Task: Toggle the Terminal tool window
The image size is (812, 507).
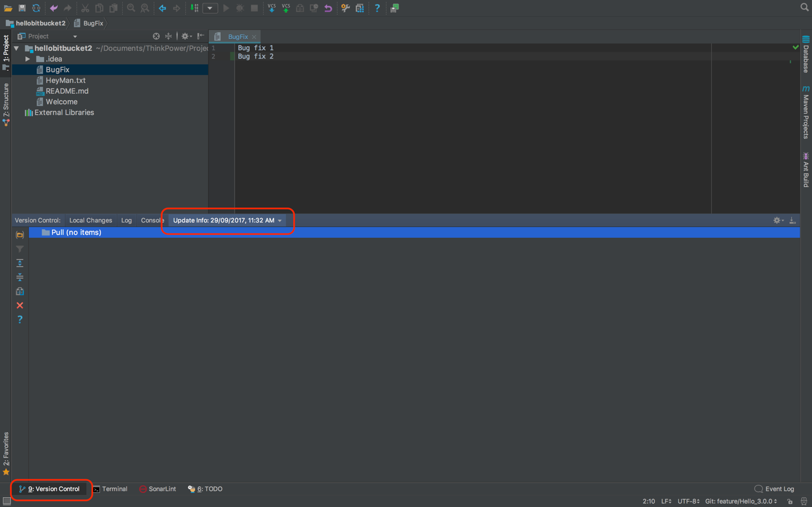Action: click(x=110, y=489)
